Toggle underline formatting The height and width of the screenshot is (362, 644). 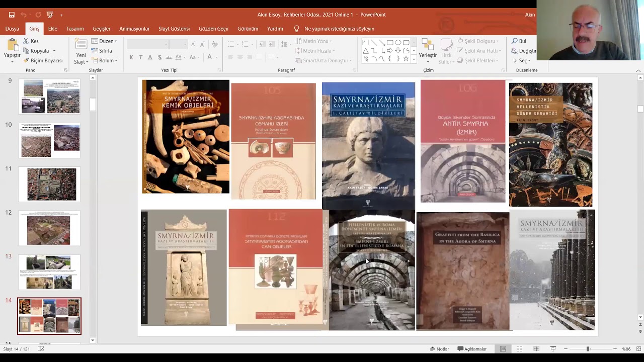tap(150, 58)
